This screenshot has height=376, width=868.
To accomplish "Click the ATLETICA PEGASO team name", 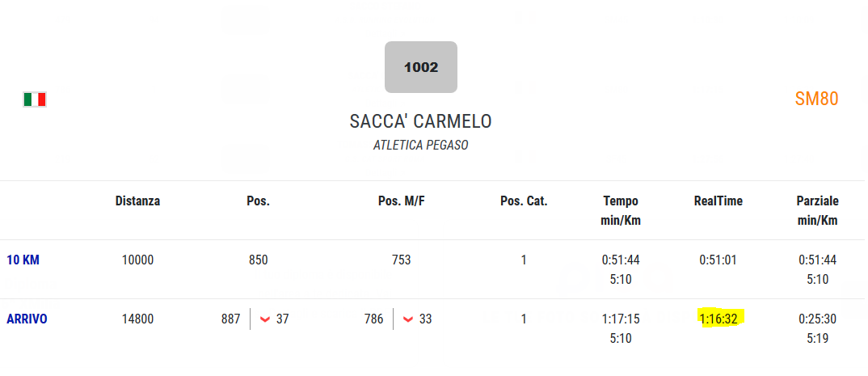I will tap(421, 145).
